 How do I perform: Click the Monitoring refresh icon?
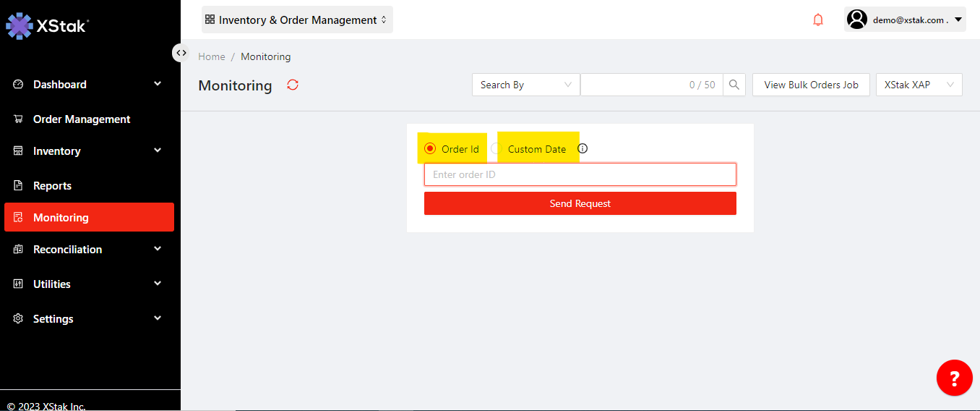tap(293, 85)
